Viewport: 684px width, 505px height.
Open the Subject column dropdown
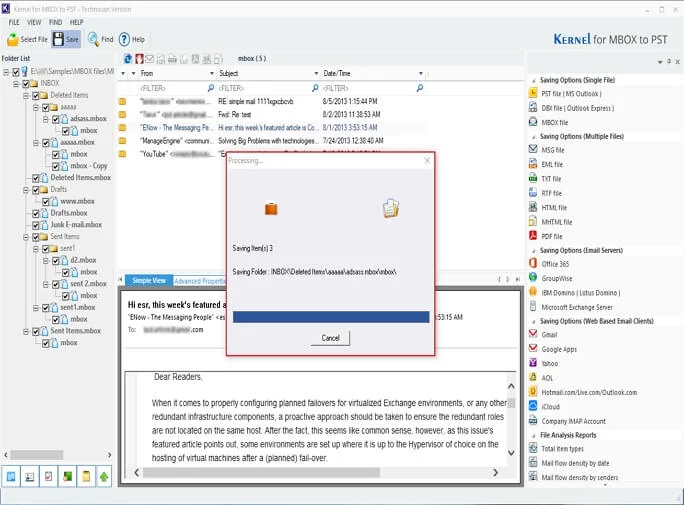[x=316, y=73]
